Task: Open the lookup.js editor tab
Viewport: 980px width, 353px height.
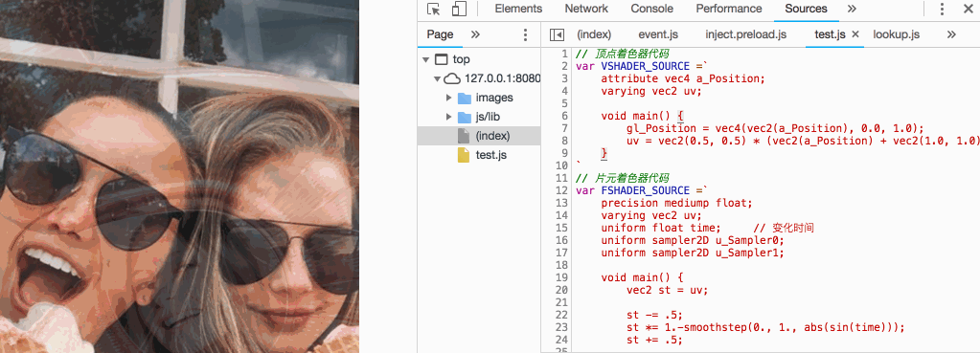Action: point(897,35)
